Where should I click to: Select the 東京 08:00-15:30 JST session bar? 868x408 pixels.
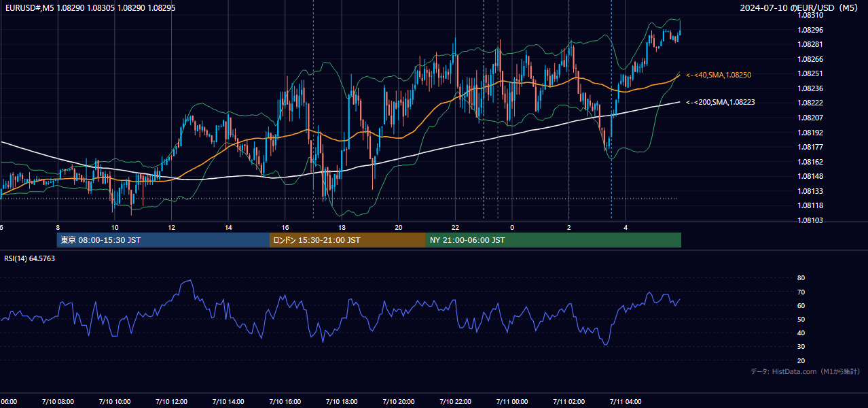(x=164, y=240)
